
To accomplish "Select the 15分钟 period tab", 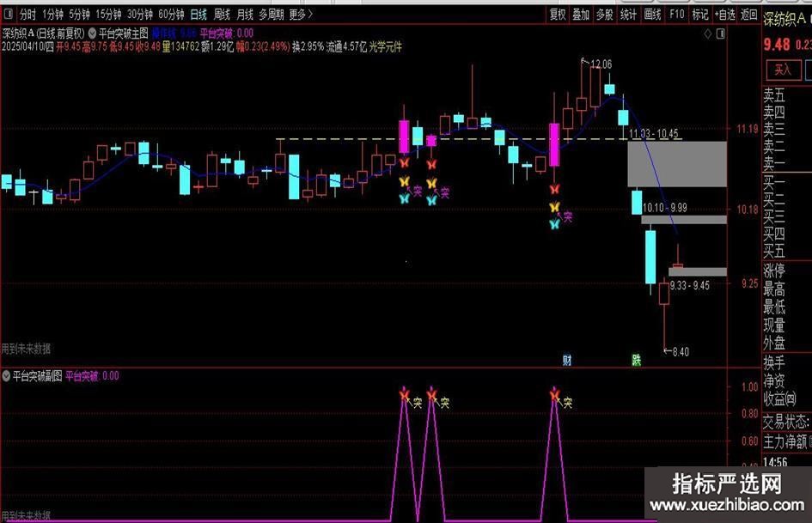I will pyautogui.click(x=108, y=15).
